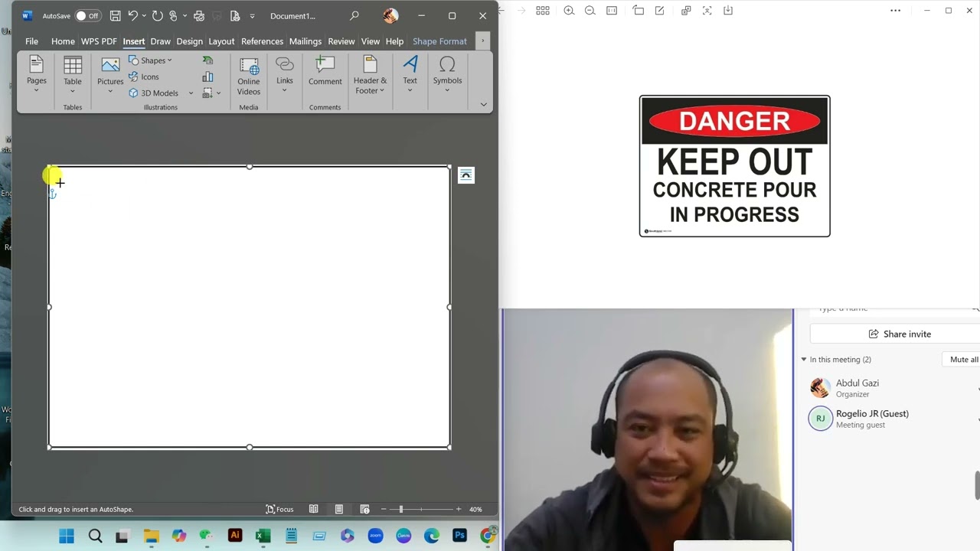Click zoom in plus in Word
The height and width of the screenshot is (551, 980).
tap(459, 509)
